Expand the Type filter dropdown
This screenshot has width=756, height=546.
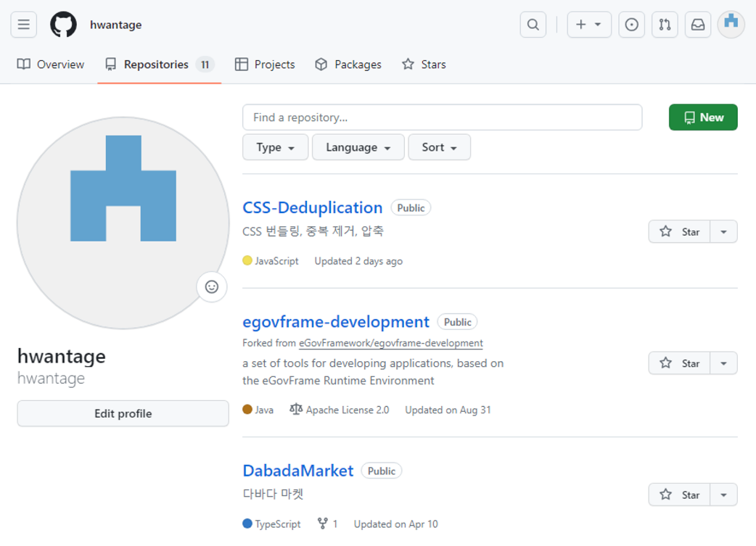pyautogui.click(x=275, y=147)
